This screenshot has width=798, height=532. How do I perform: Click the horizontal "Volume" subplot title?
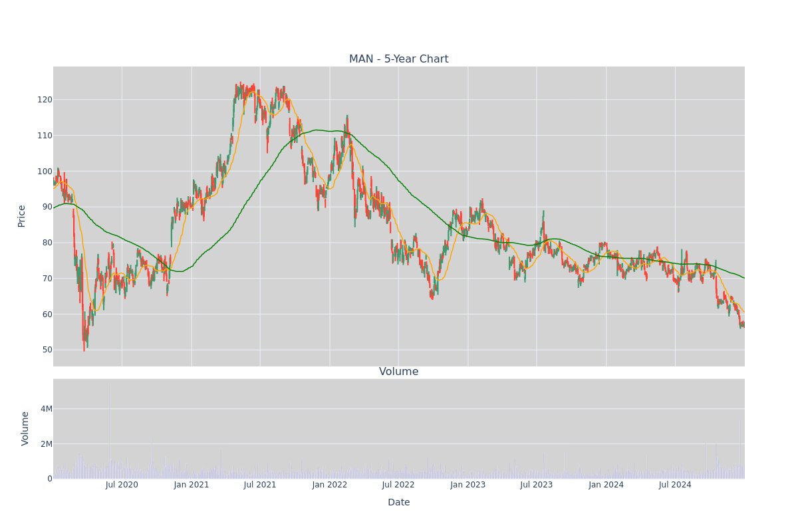pyautogui.click(x=399, y=372)
